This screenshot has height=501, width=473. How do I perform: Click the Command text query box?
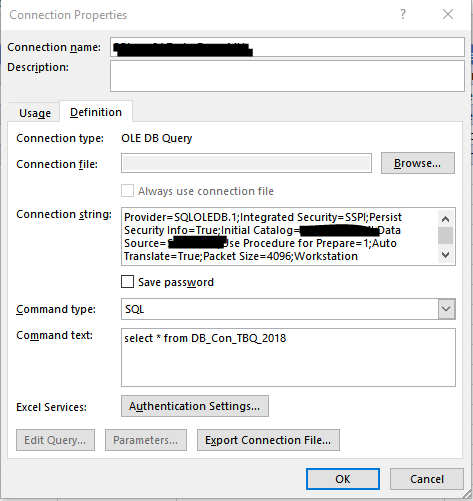pos(288,357)
